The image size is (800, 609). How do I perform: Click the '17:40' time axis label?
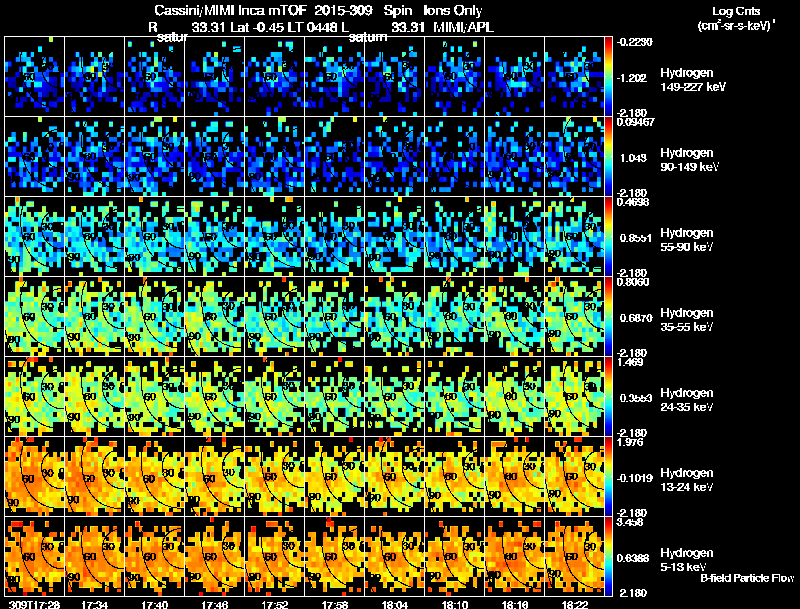click(155, 604)
